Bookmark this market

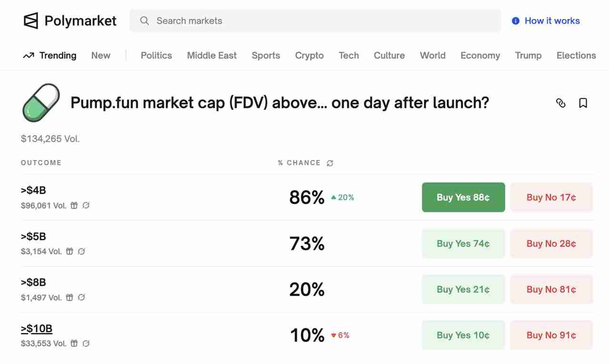tap(583, 103)
